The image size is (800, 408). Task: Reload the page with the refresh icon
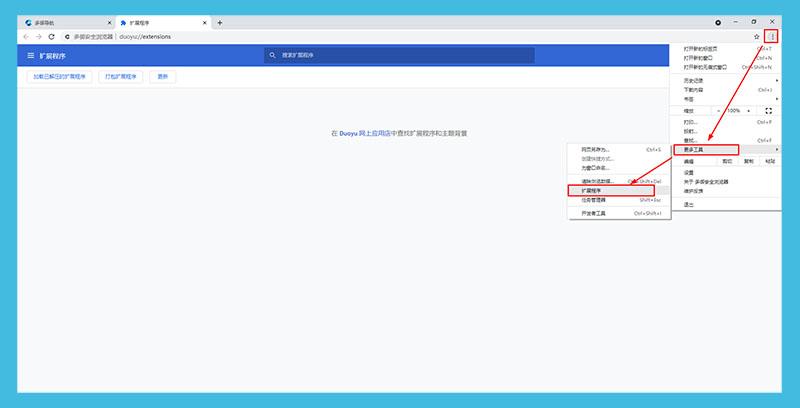tap(51, 36)
